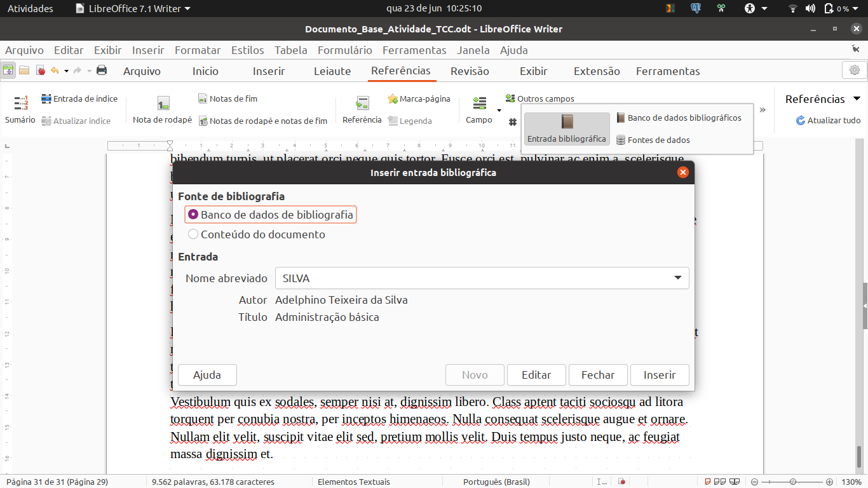Screen dimensions: 868x488
Task: Select single-page view in status bar
Action: pos(709,482)
